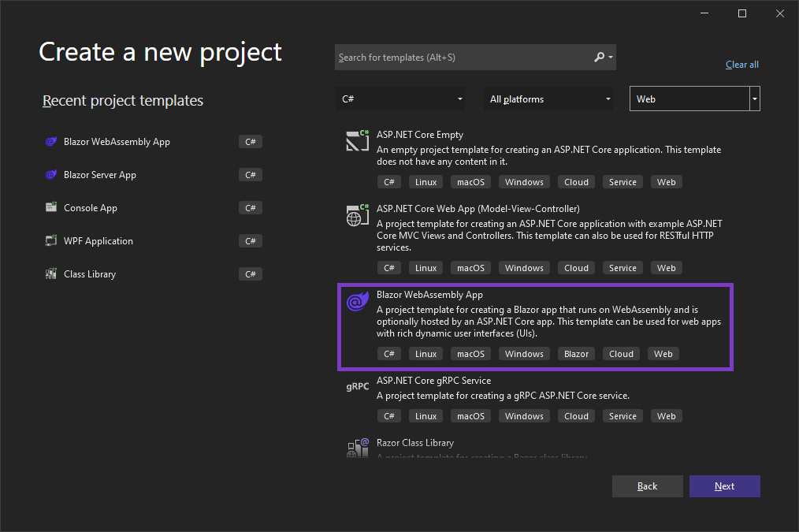799x532 pixels.
Task: Click Windows tag under Blazor WebAssembly App
Action: tap(524, 354)
